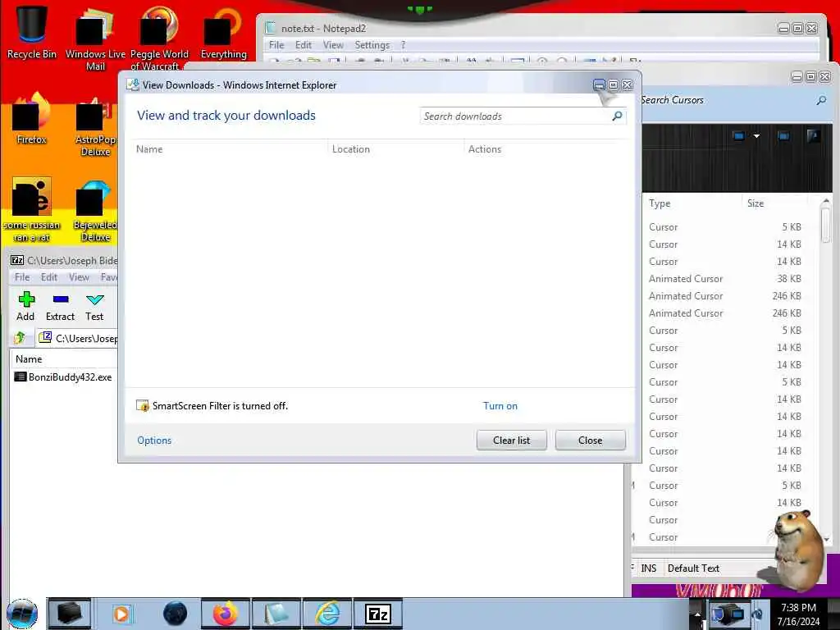Click the Explorer scrollbar up arrow
This screenshot has width=840, height=630.
coord(825,202)
